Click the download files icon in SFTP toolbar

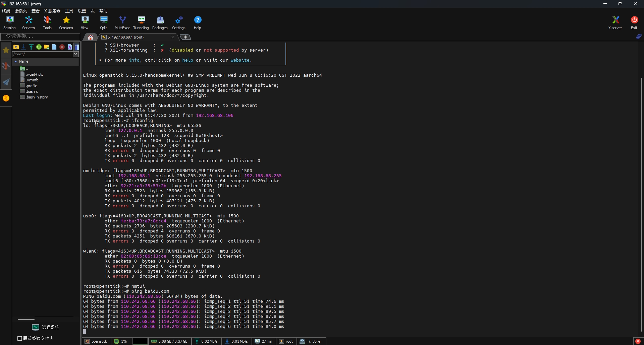[x=23, y=47]
